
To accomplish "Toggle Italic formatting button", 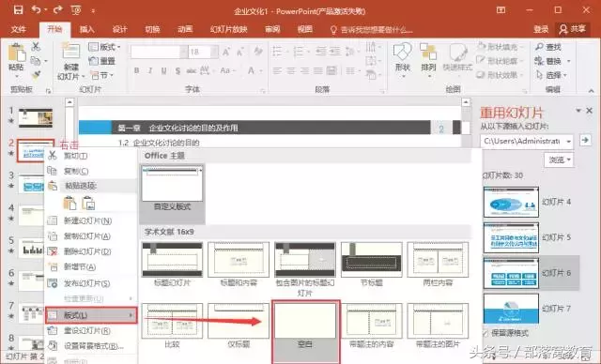I will point(150,70).
